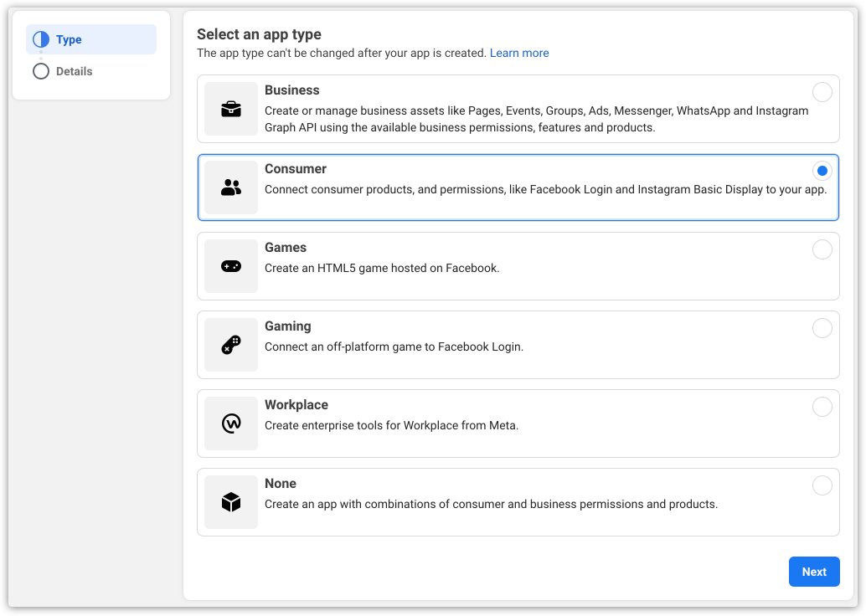Click the 'Select an app type' heading
The height and width of the screenshot is (616, 866).
pos(259,34)
